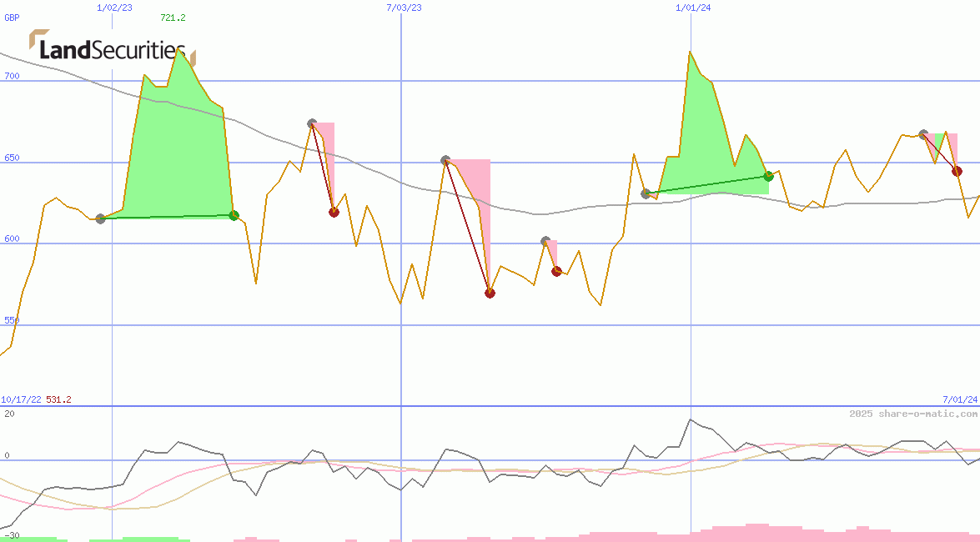Screen dimensions: 980x542
Task: Select gray entry marker of second green trade
Action: [646, 193]
